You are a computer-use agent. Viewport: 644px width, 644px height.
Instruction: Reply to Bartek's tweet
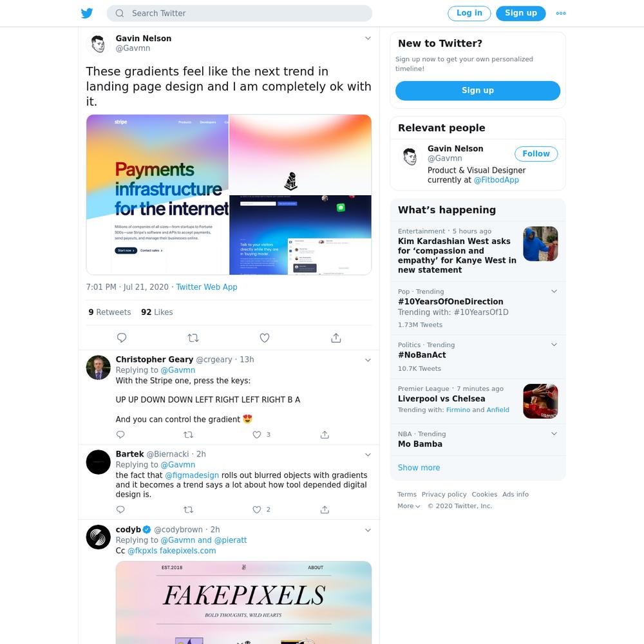coord(120,509)
